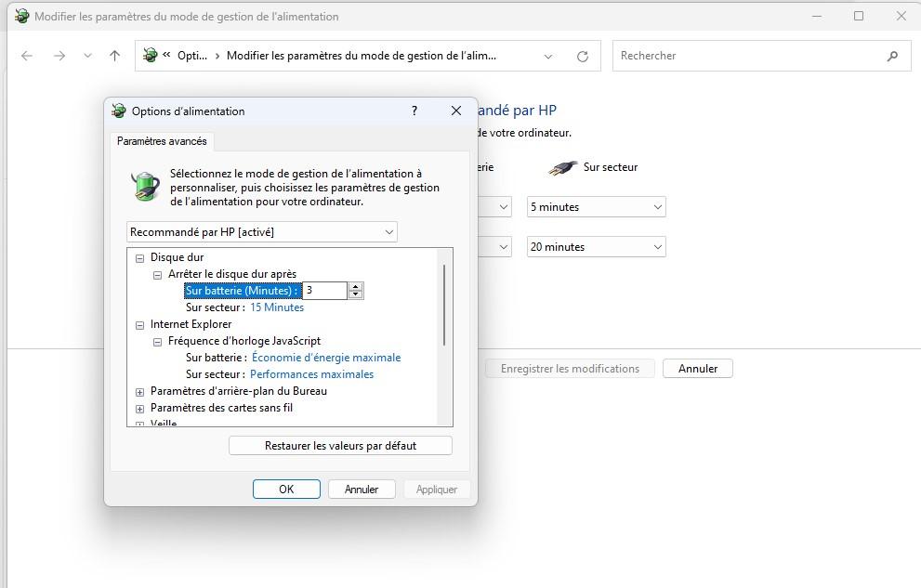Expand Paramètres d'arrière-plan du Bureau node
921x588 pixels.
pyautogui.click(x=140, y=392)
